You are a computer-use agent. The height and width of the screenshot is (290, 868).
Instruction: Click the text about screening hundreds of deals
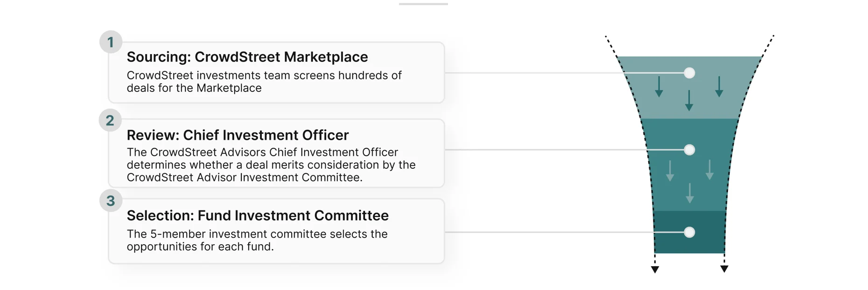[264, 82]
